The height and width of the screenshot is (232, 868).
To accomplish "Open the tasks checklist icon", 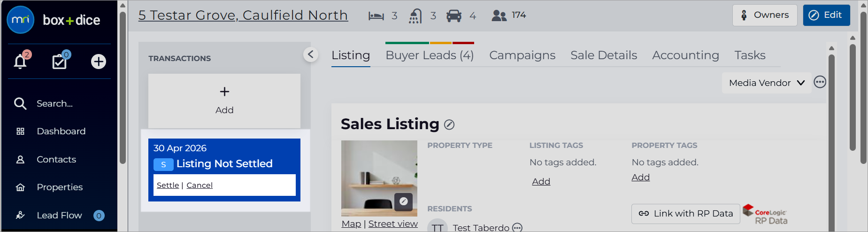I will point(60,62).
